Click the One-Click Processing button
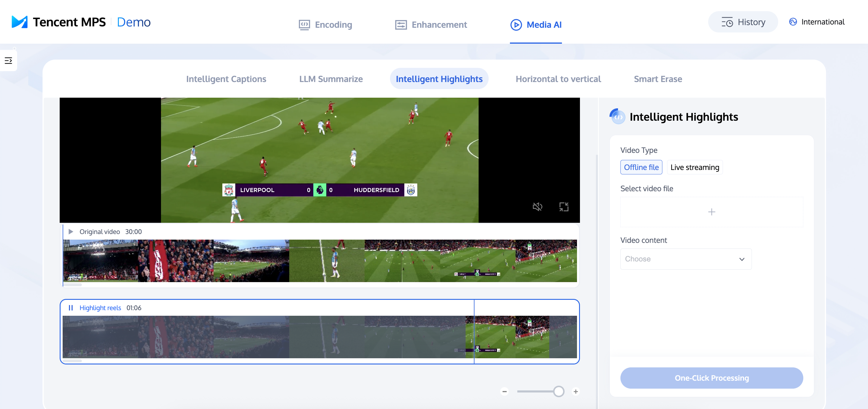This screenshot has width=868, height=409. pos(711,378)
